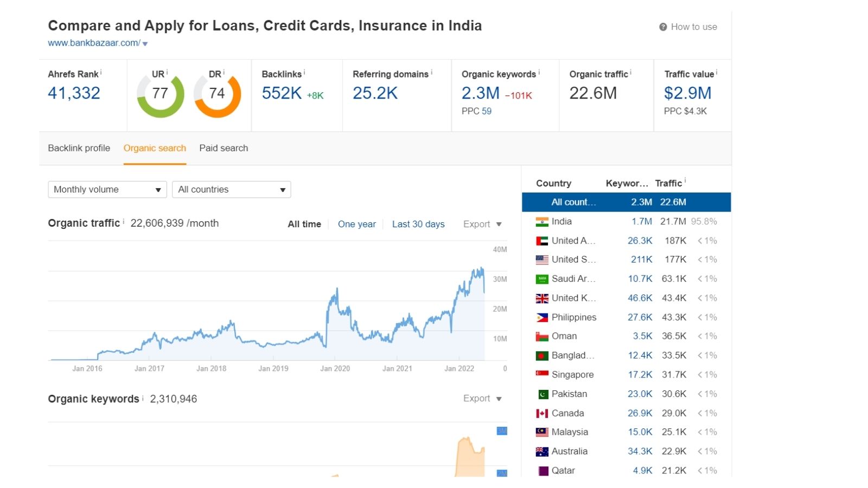Image resolution: width=868 pixels, height=488 pixels.
Task: Click the Qatar flag icon
Action: pyautogui.click(x=542, y=471)
